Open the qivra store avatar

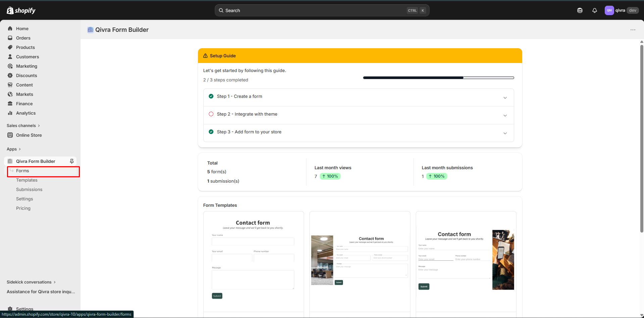tap(609, 10)
